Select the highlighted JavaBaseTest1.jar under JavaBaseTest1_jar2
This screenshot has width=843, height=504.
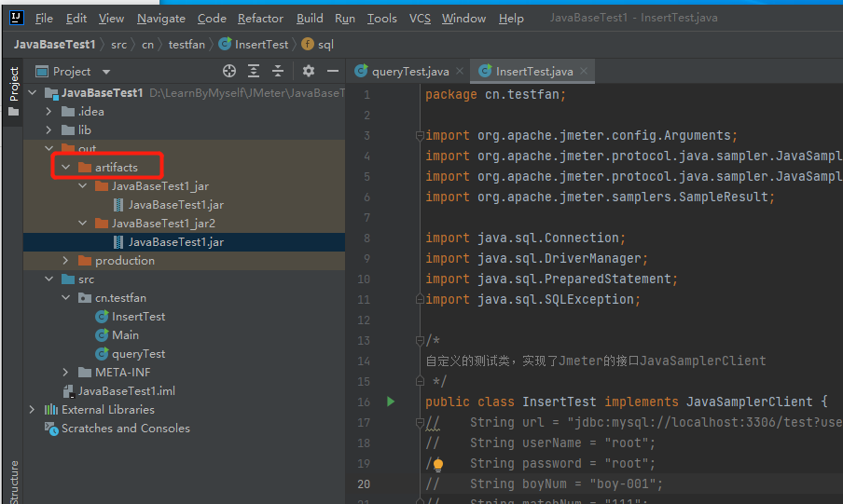[x=175, y=242]
